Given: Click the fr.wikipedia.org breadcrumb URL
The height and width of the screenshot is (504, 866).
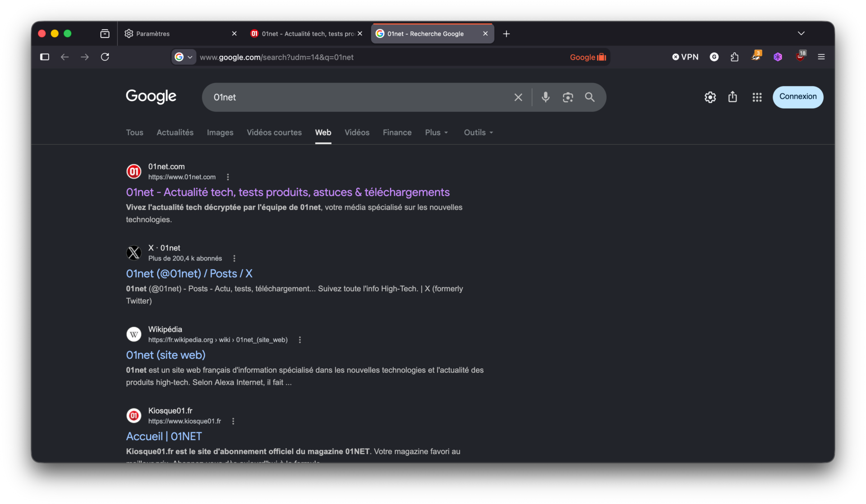Looking at the screenshot, I should coord(218,340).
